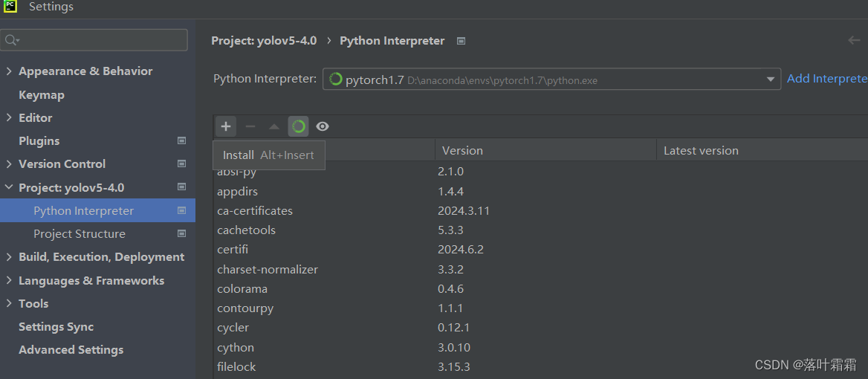The image size is (868, 379).
Task: Click the Uninstall package minus icon
Action: pos(250,126)
